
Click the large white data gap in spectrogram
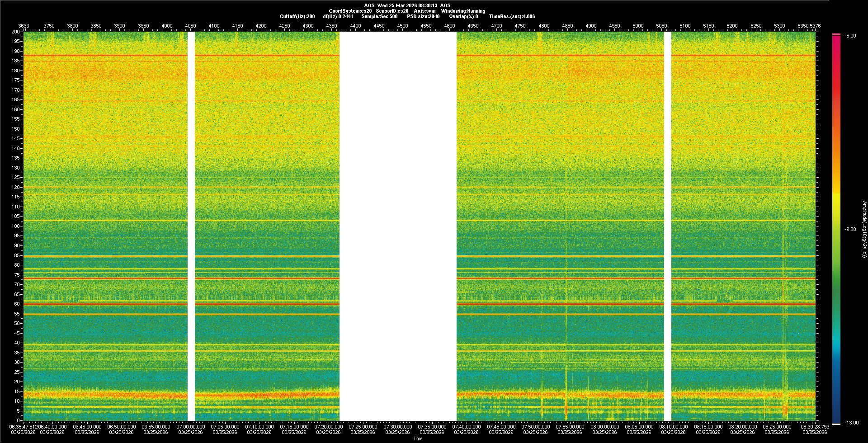398,226
